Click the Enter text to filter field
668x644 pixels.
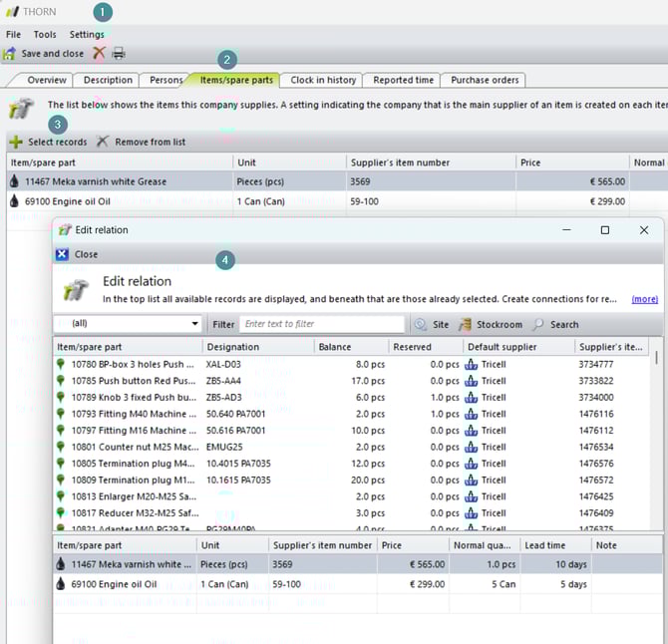(322, 324)
